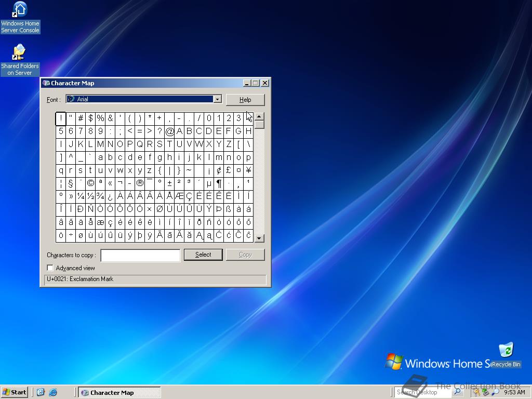Click the Help button
Viewport: 532px width, 399px height.
point(245,100)
